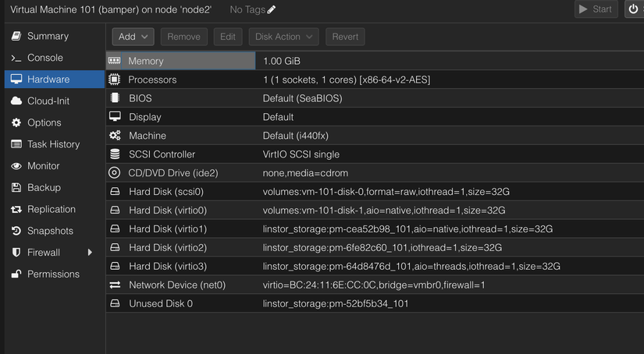Click the Unused Disk 0 drive icon

tap(115, 303)
